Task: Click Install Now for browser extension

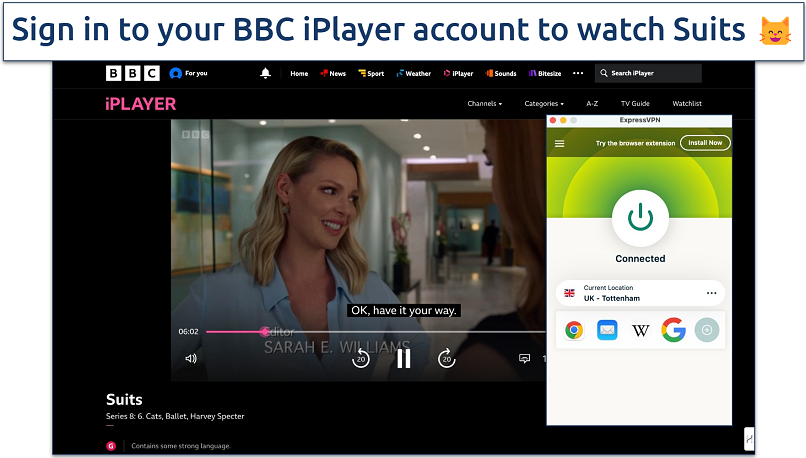Action: click(705, 143)
